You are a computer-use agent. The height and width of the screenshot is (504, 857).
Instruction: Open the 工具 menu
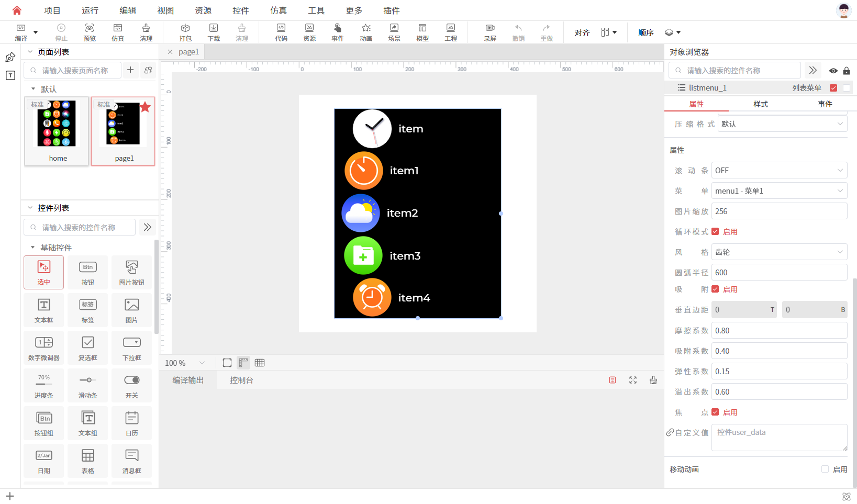tap(316, 10)
